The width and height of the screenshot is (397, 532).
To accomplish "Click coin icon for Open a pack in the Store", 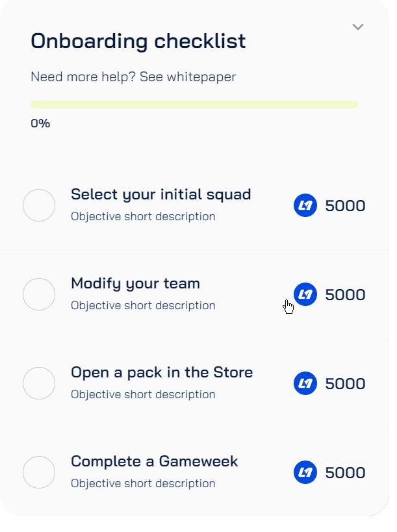I will tap(305, 384).
